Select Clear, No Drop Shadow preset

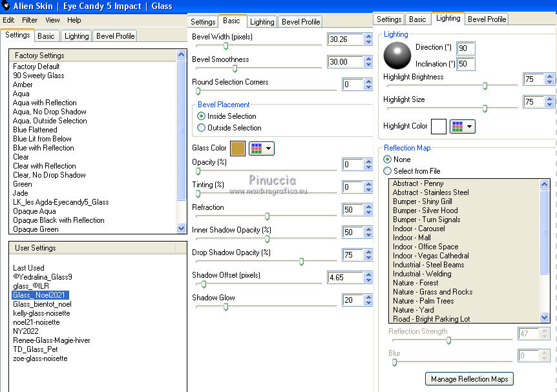coord(49,175)
